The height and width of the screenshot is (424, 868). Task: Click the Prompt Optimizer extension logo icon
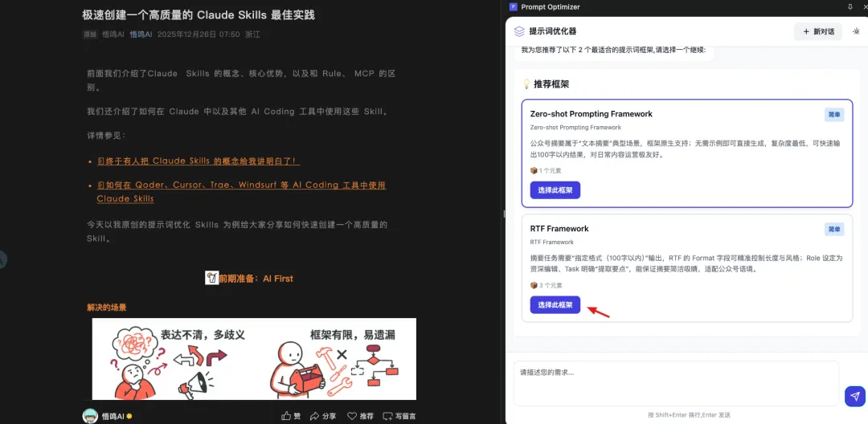(x=513, y=7)
